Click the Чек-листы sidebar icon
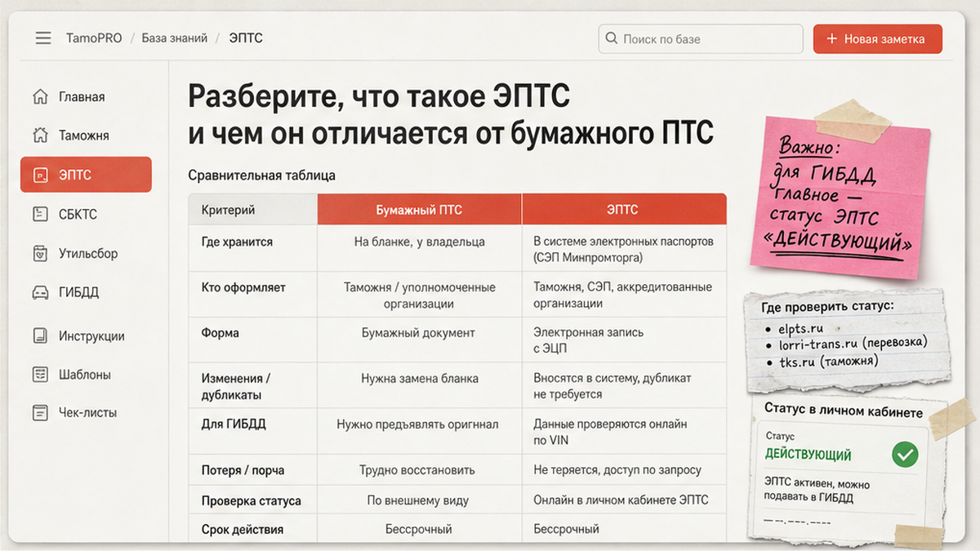Viewport: 980px width, 551px height. pos(40,413)
